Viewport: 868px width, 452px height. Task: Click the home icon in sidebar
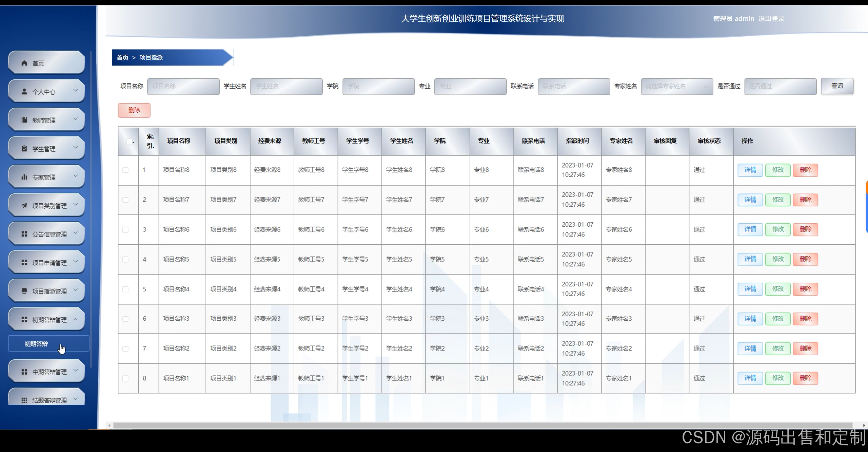point(24,63)
